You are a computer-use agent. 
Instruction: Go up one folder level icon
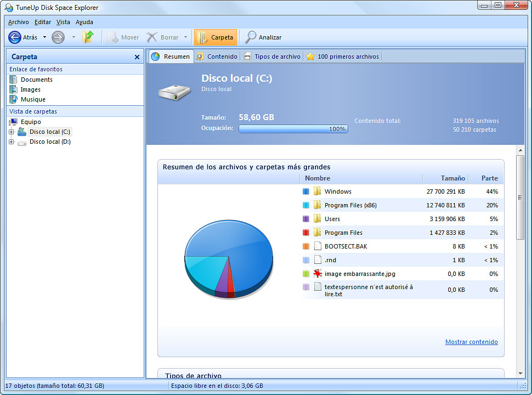point(88,37)
